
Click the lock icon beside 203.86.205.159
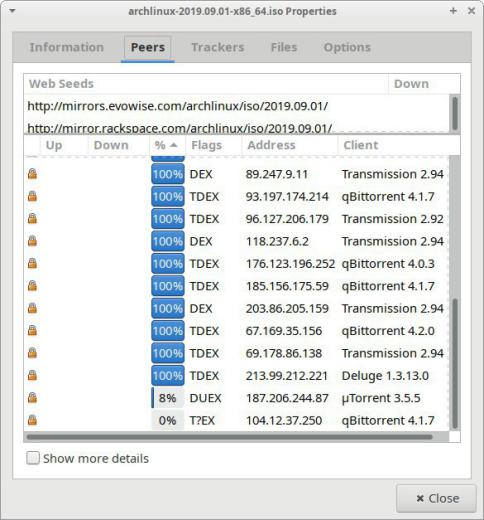(32, 308)
